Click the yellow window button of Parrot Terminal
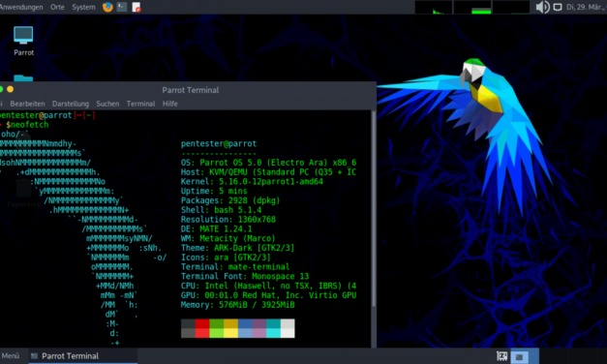607x364 pixels. (x=10, y=89)
